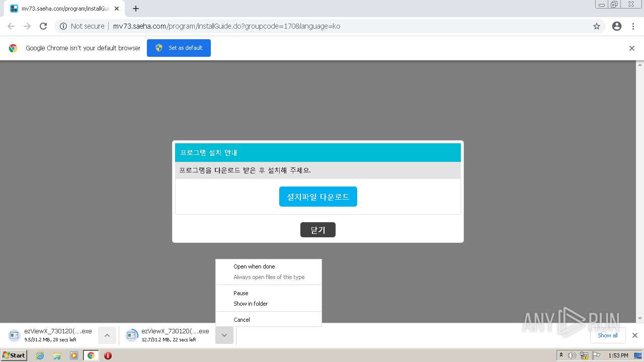The width and height of the screenshot is (644, 362).
Task: Click the 프로그램을 다운로드 받은 후 설치해 주세요 text
Action: (x=245, y=170)
